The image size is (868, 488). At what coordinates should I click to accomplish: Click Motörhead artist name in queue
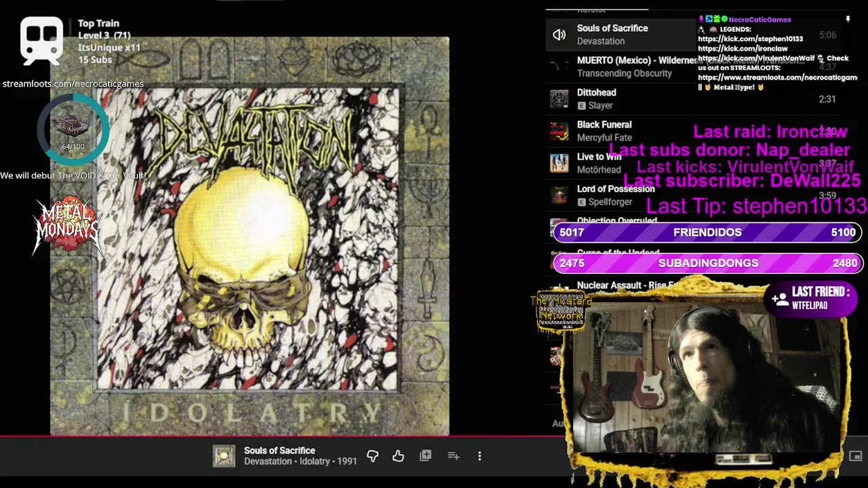599,170
